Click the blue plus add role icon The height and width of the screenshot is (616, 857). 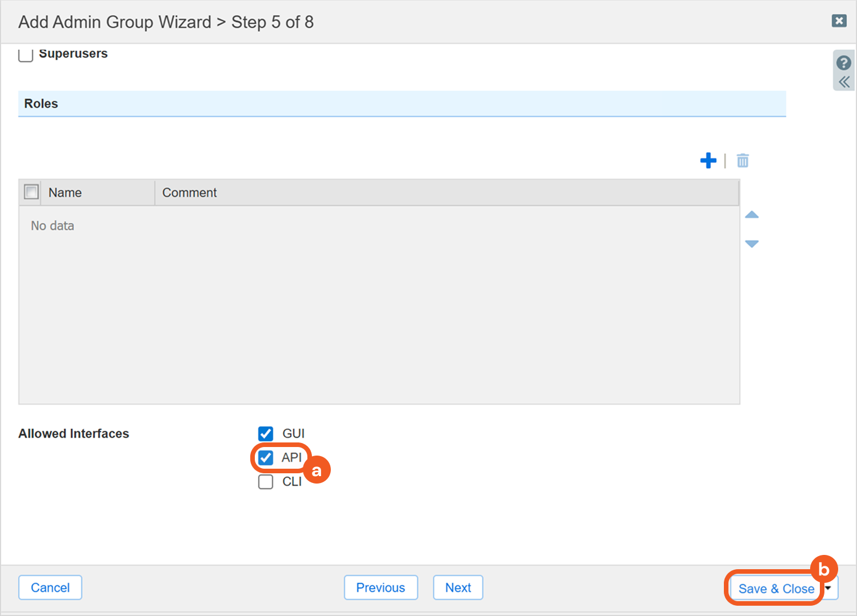pos(708,160)
